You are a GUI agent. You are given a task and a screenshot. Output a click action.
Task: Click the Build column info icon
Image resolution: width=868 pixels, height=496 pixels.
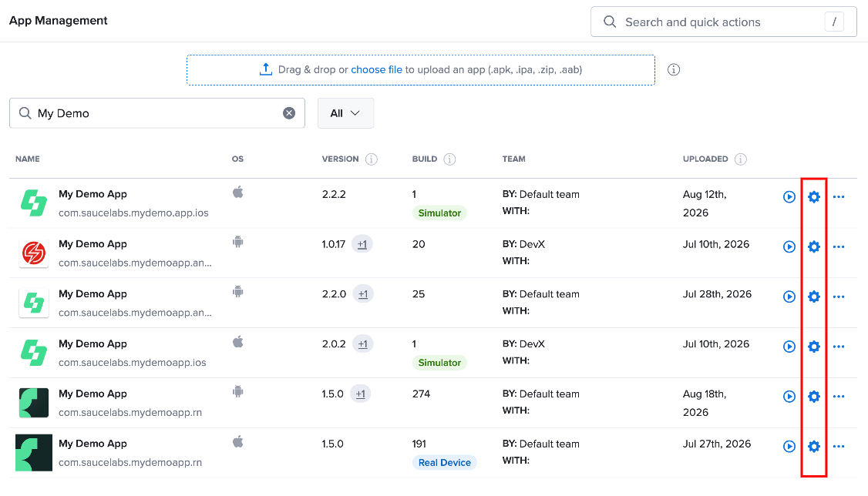449,159
